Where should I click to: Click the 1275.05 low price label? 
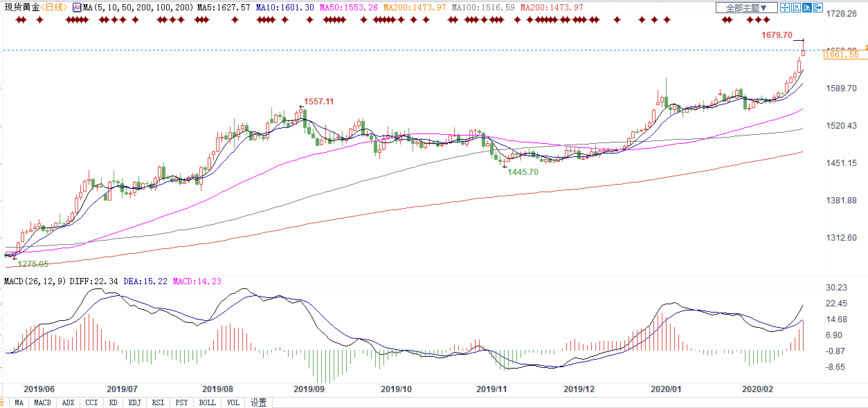click(33, 263)
